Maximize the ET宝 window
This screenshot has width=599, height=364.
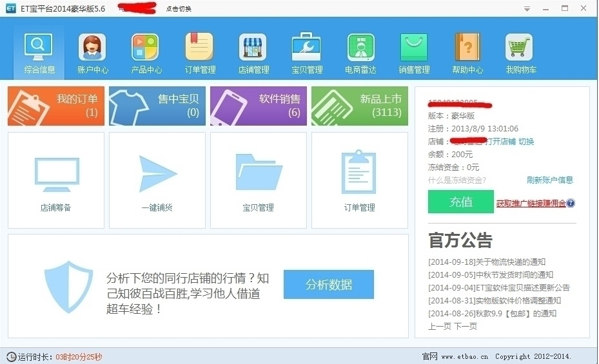tap(565, 8)
